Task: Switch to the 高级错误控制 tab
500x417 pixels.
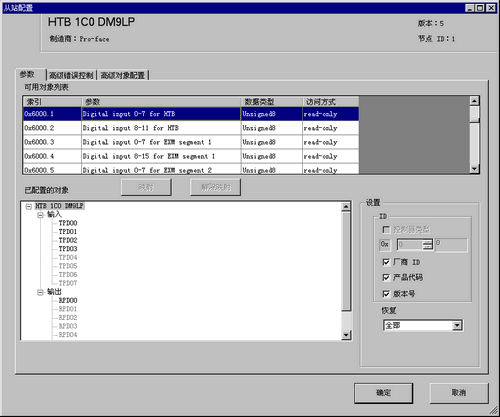Action: 71,75
